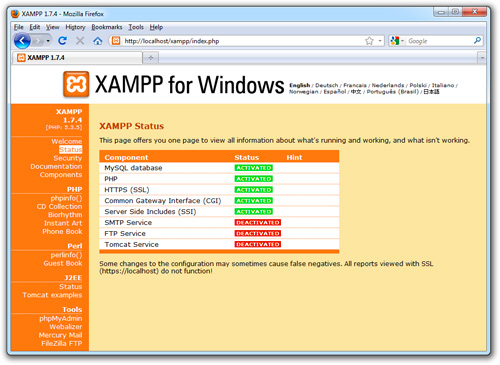
Task: Reload the page with the refresh icon
Action: coord(62,41)
